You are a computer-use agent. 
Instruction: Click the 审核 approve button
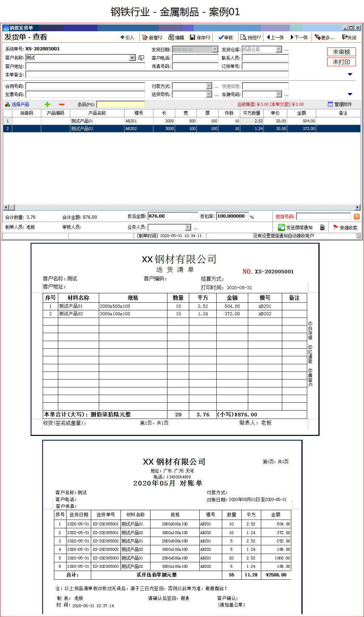tap(226, 38)
